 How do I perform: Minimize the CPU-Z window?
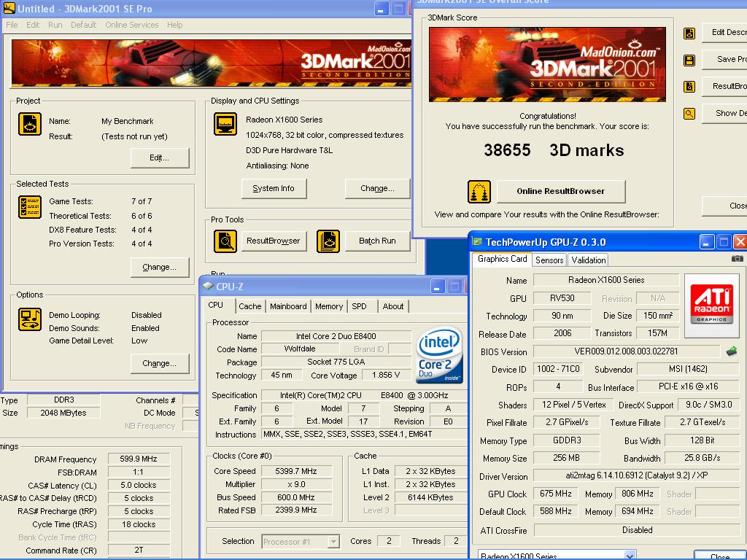pos(438,286)
